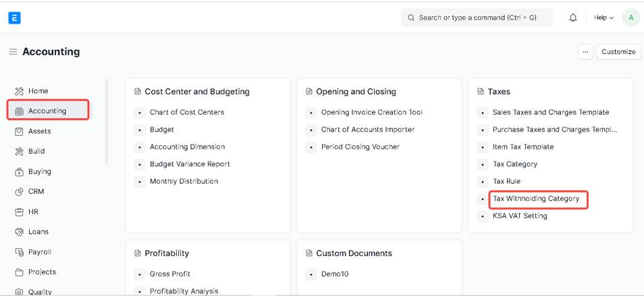Click the Payroll sidebar icon

click(x=19, y=252)
